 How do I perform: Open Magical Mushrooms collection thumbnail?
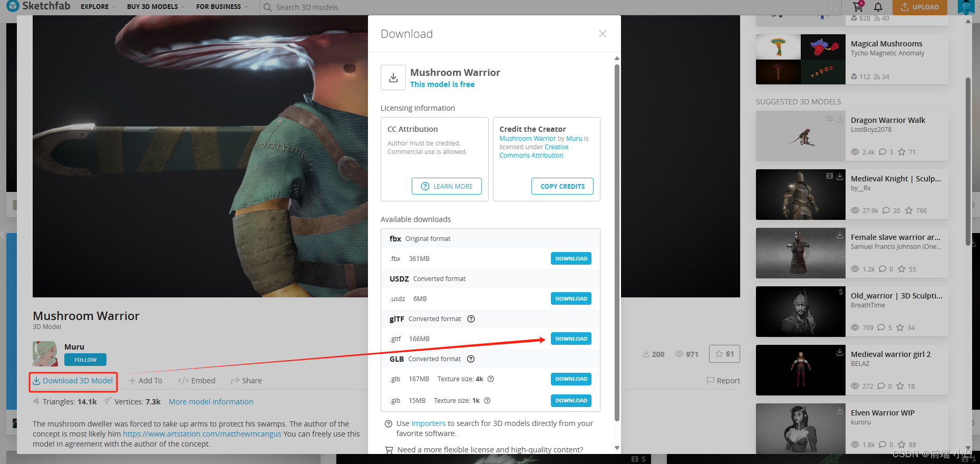800,59
